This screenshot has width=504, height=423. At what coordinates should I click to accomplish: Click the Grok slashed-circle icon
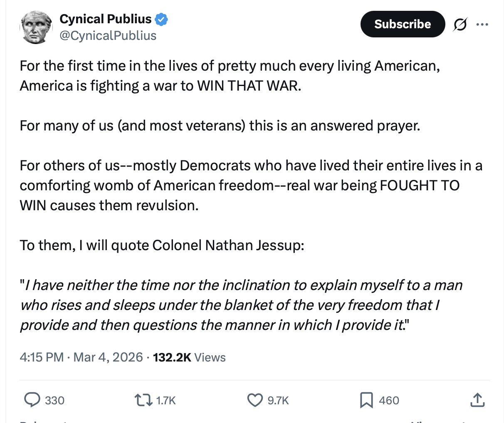click(460, 25)
